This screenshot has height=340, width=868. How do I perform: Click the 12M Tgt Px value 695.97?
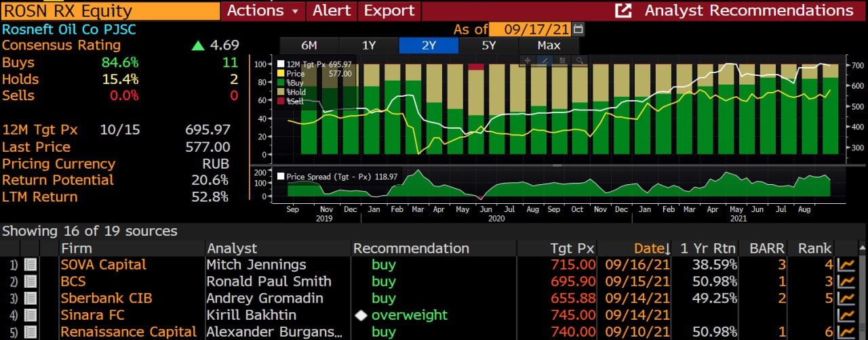pyautogui.click(x=208, y=130)
